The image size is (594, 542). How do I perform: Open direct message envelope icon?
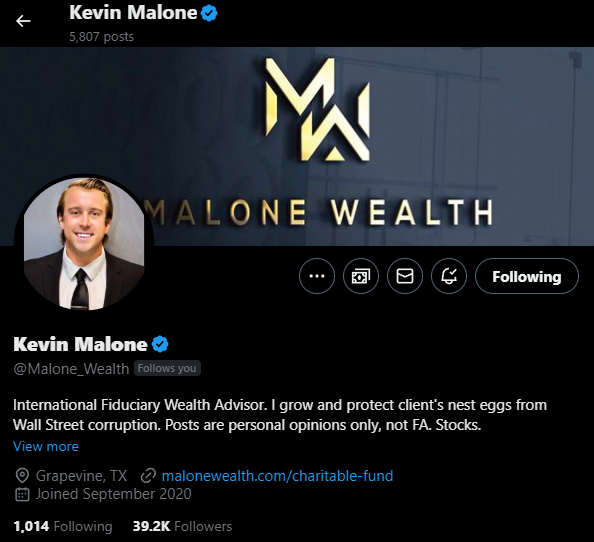pos(405,276)
